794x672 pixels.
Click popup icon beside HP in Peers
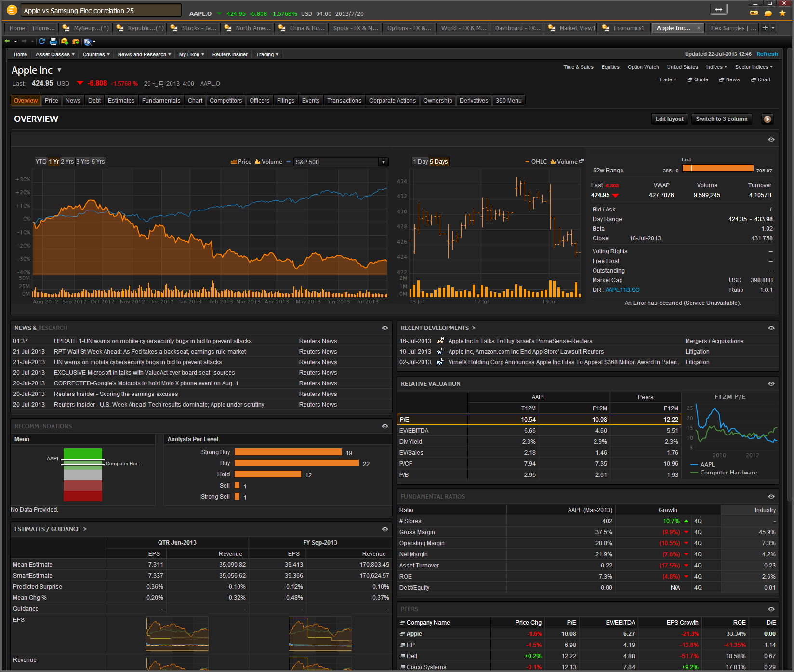(402, 645)
